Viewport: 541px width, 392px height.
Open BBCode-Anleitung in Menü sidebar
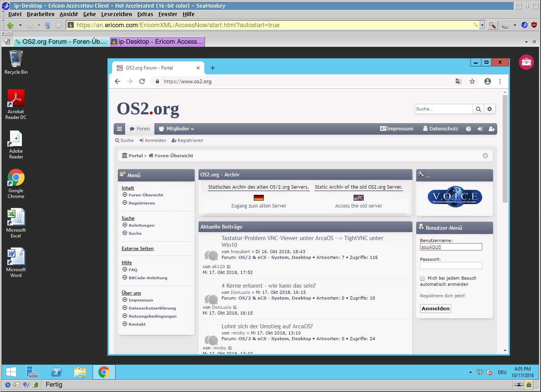[x=148, y=278]
